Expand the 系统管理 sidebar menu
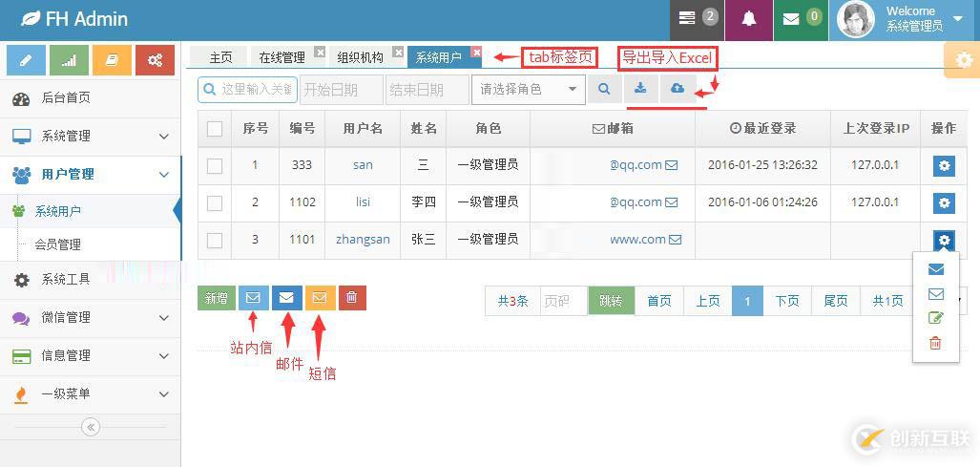The height and width of the screenshot is (467, 980). pyautogui.click(x=91, y=136)
